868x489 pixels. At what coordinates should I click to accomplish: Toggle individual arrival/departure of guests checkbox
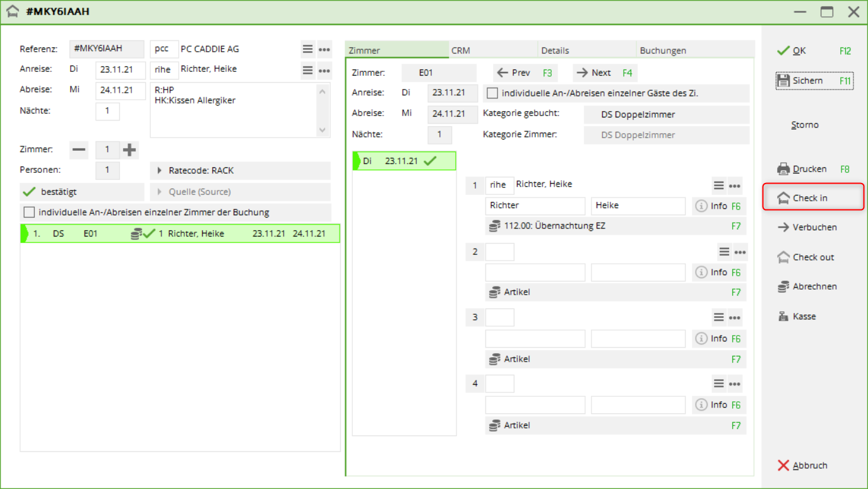[x=492, y=93]
